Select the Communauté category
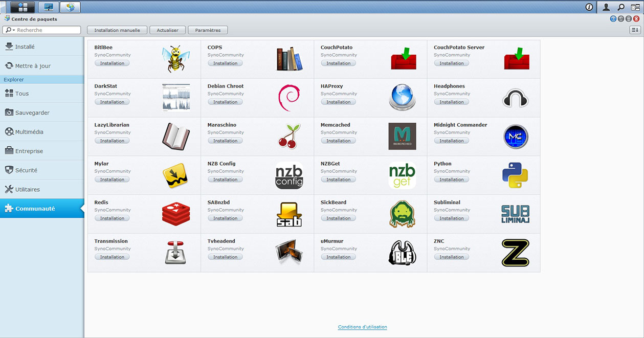 pos(42,209)
